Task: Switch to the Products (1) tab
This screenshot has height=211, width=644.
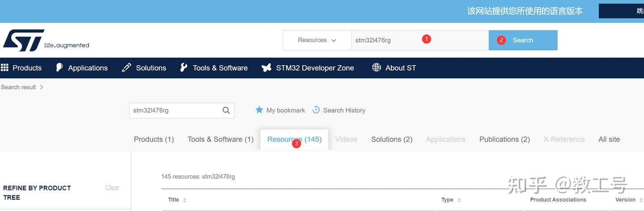Action: pos(154,139)
